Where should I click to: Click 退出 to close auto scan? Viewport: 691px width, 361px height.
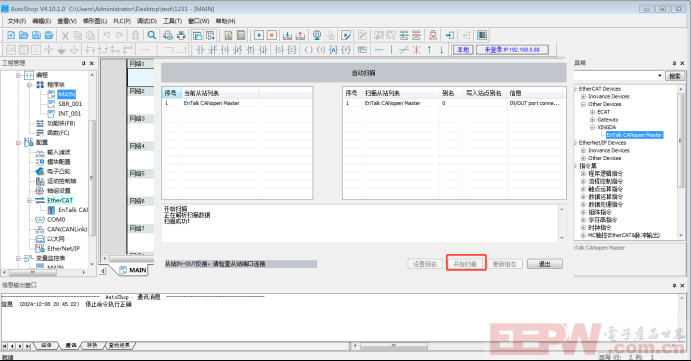click(x=545, y=264)
